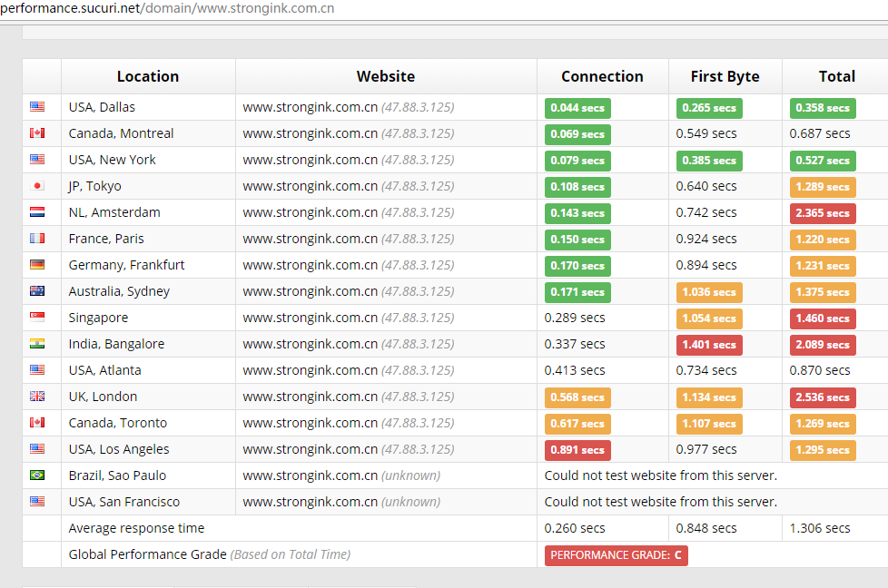
Task: Click the orange 1.036 secs Sydney badge
Action: 709,292
